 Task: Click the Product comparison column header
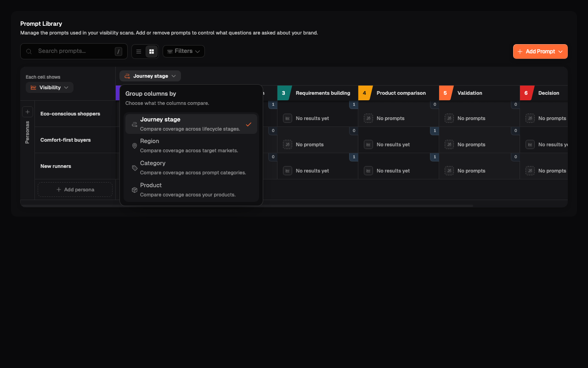point(399,93)
